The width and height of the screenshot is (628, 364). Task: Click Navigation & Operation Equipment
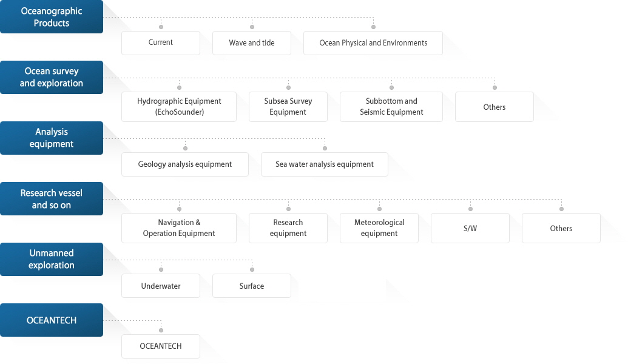click(x=179, y=228)
